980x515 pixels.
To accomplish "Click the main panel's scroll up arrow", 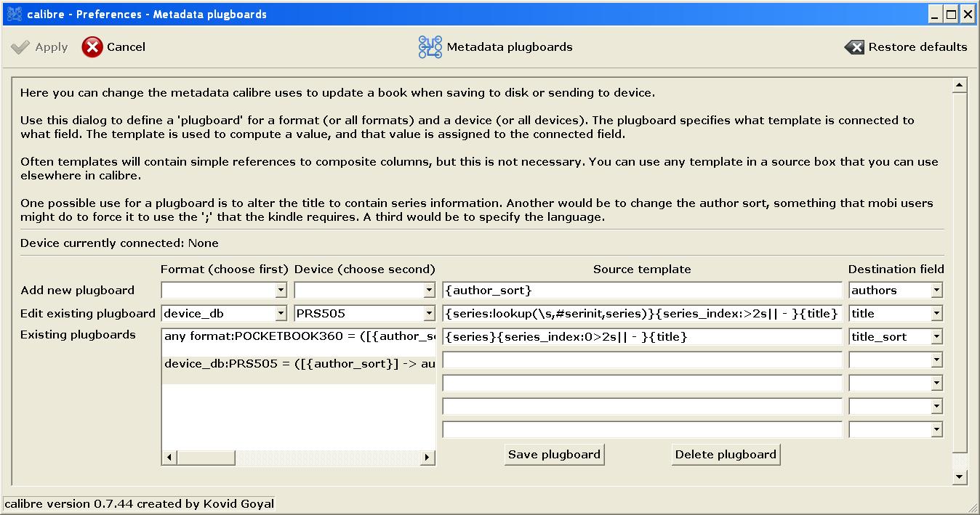I will [960, 86].
